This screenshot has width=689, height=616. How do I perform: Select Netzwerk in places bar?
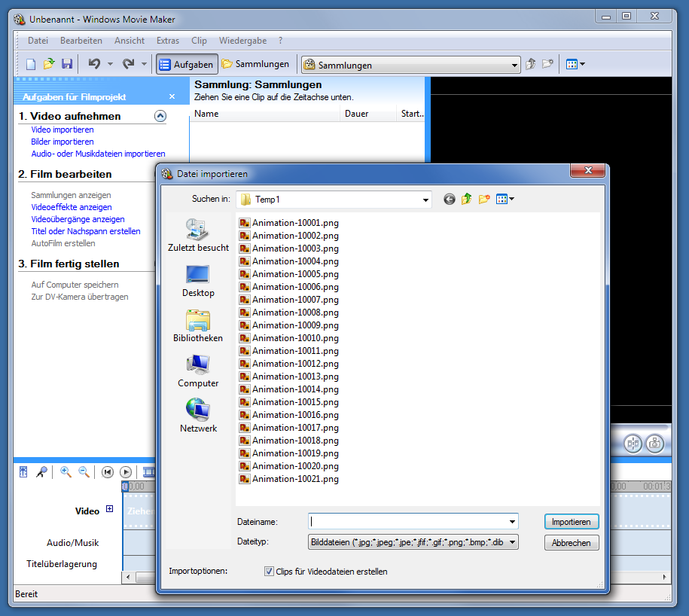click(x=198, y=416)
